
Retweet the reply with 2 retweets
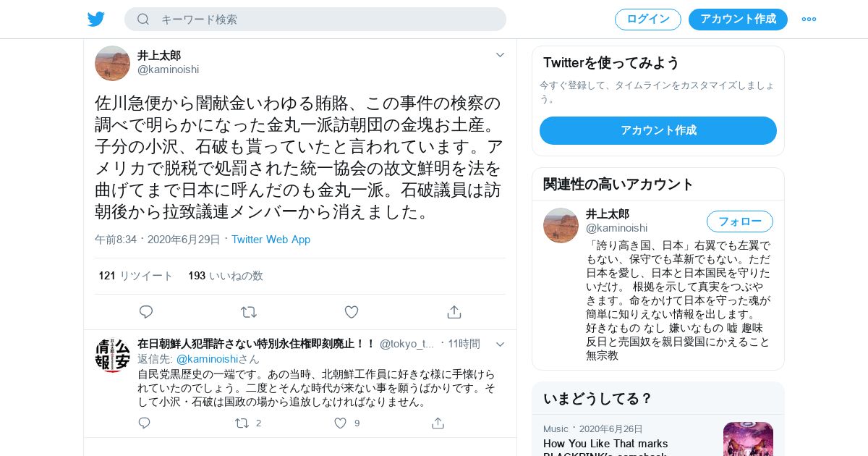pos(242,423)
